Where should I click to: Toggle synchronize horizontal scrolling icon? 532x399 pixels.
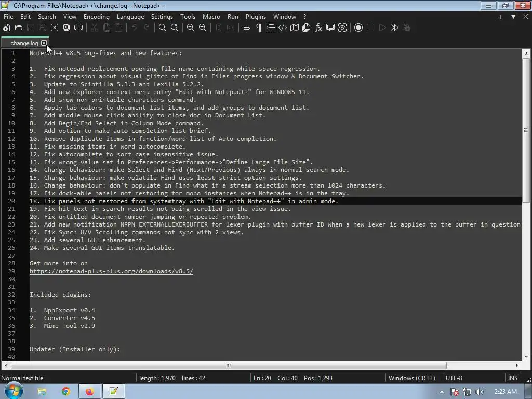click(x=231, y=28)
